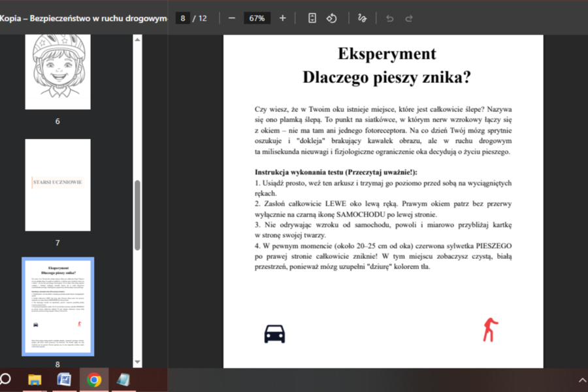The image size is (588, 392).
Task: Click the thumbnail panel scroll up arrow
Action: (137, 39)
